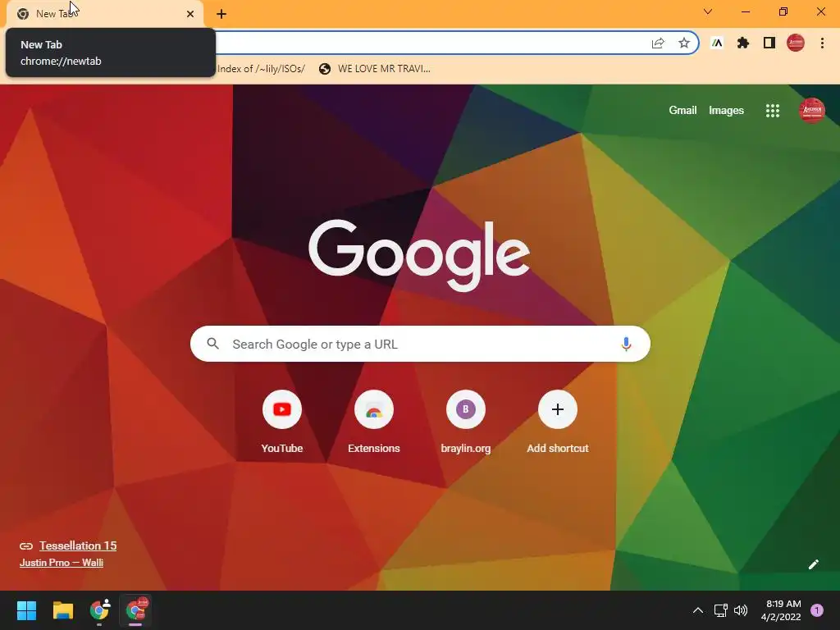Switch to the second Chrome taskbar icon with red badge
840x630 pixels.
pos(135,610)
